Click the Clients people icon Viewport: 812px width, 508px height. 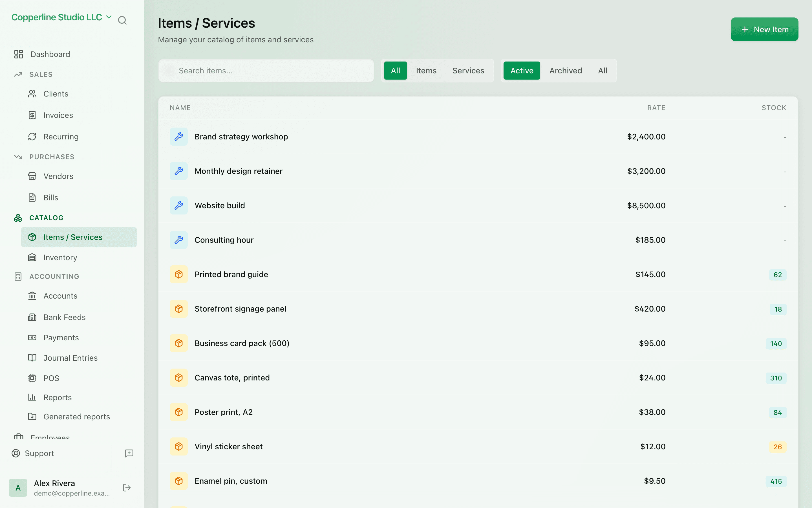tap(32, 94)
